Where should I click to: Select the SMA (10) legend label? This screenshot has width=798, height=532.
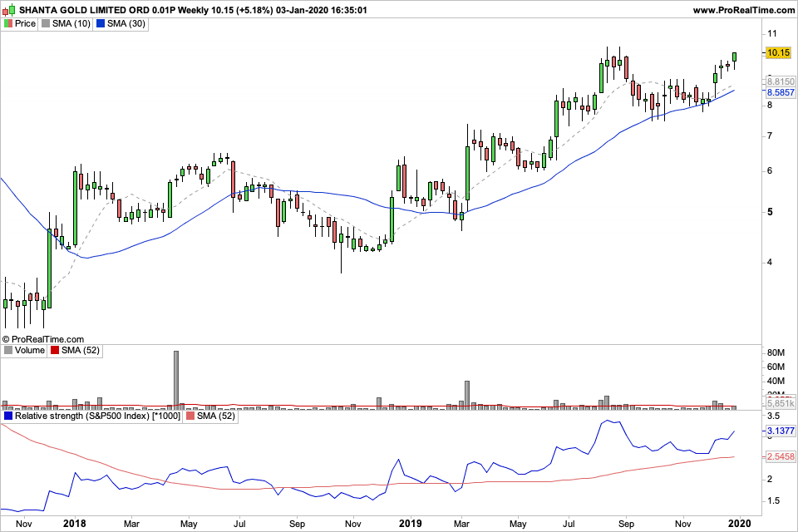[x=71, y=23]
